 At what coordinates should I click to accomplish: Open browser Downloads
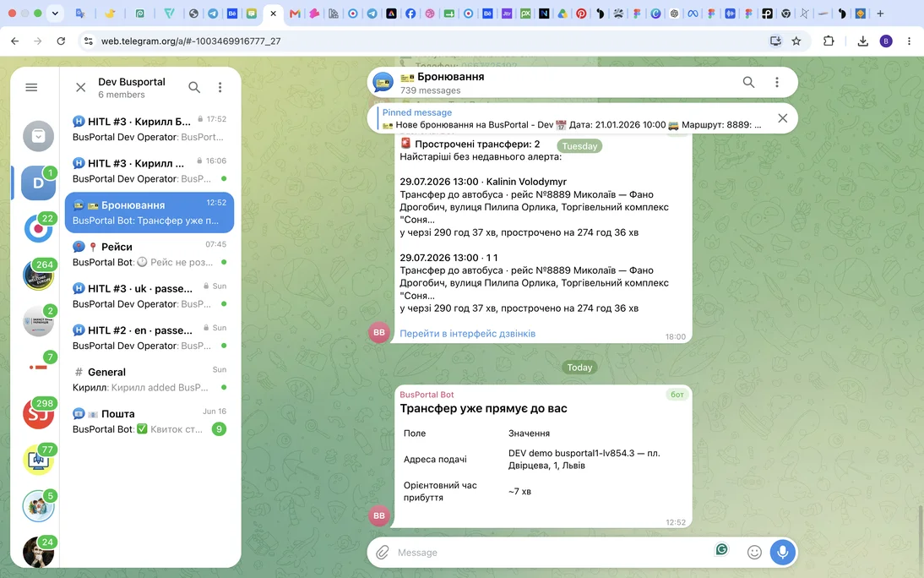pos(862,41)
